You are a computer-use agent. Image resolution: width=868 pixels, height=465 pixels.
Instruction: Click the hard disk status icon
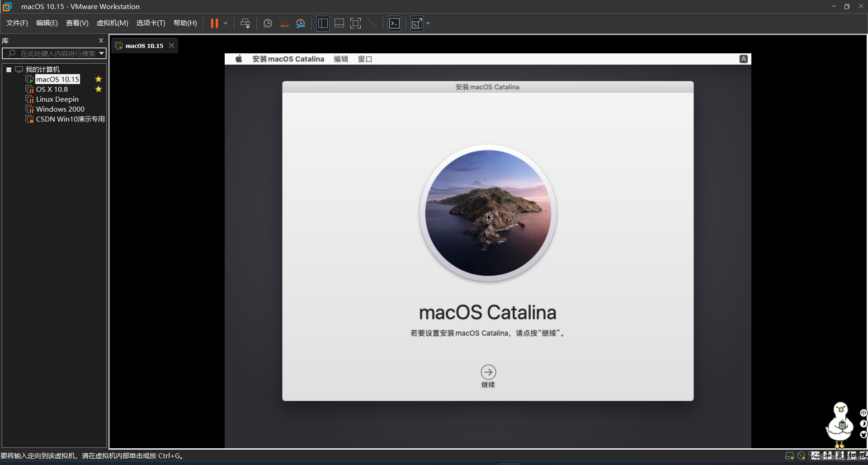pos(790,456)
